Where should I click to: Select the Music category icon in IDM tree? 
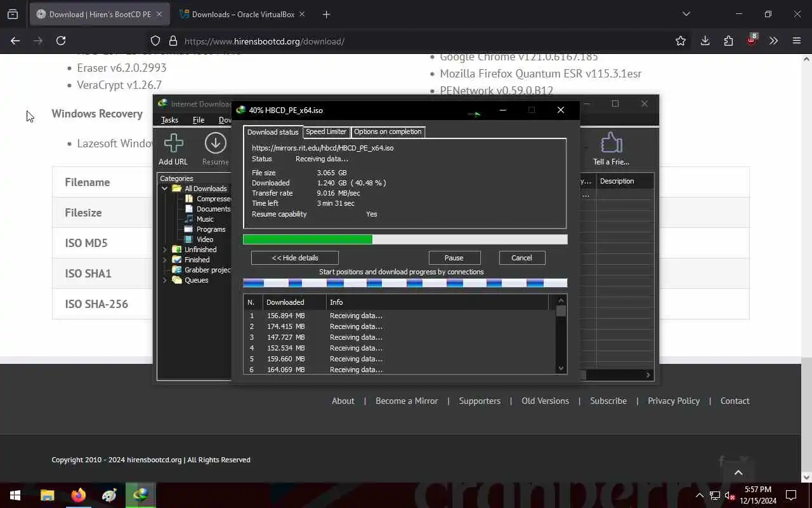click(189, 219)
